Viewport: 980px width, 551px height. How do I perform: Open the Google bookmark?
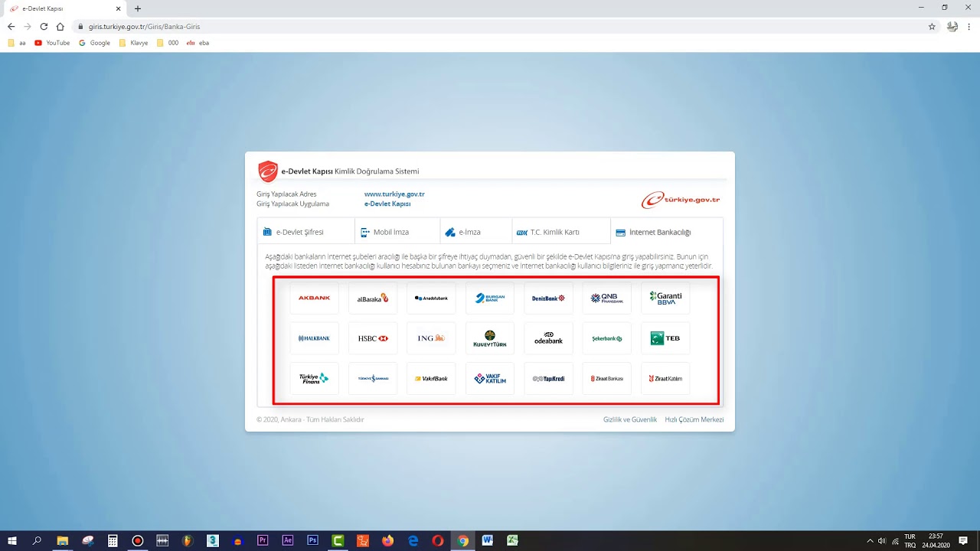[x=95, y=43]
